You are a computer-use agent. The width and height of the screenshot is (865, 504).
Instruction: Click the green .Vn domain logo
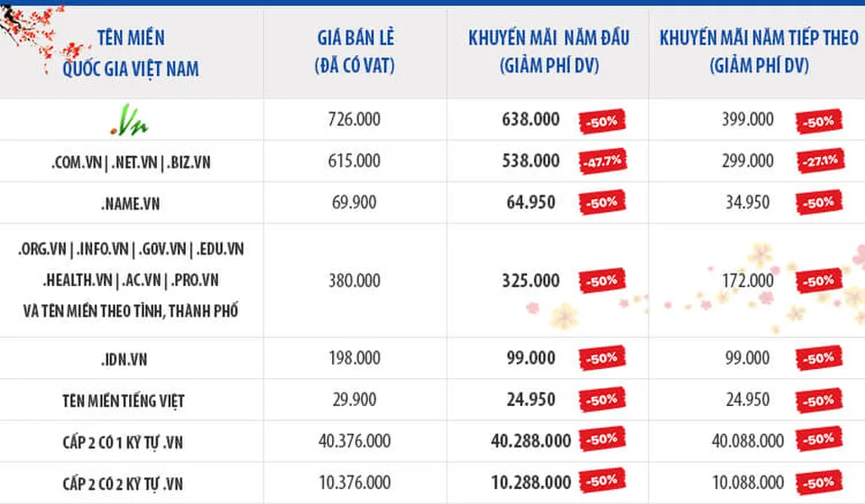click(x=129, y=120)
